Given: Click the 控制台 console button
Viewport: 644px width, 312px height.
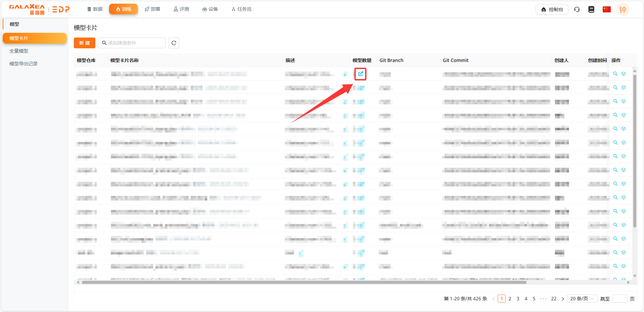Looking at the screenshot, I should point(552,9).
